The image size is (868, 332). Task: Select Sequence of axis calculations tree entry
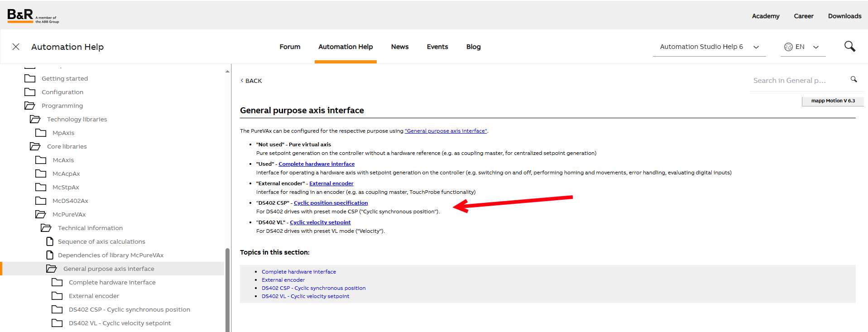[x=101, y=241]
